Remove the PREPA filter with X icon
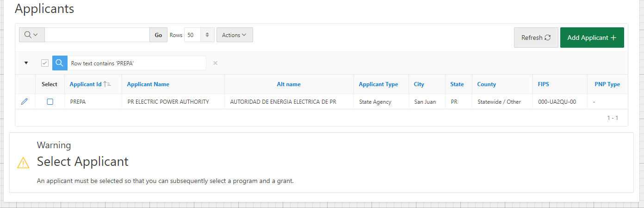This screenshot has height=208, width=644. 215,63
